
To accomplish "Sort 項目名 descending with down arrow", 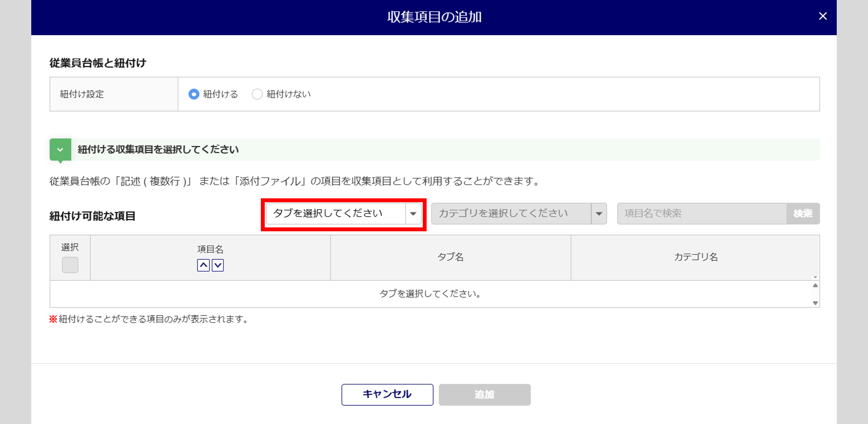I will point(218,265).
